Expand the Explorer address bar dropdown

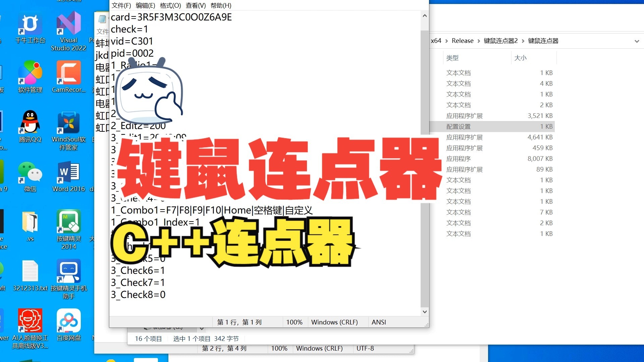coord(637,41)
